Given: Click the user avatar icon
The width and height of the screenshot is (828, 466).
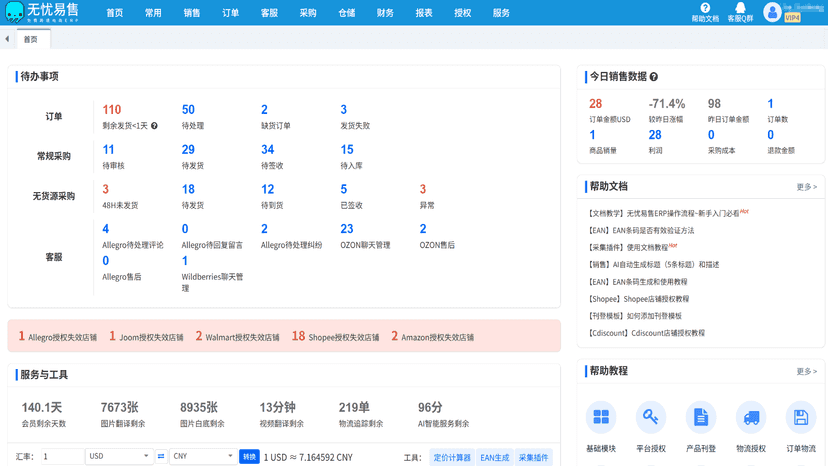Looking at the screenshot, I should (772, 12).
